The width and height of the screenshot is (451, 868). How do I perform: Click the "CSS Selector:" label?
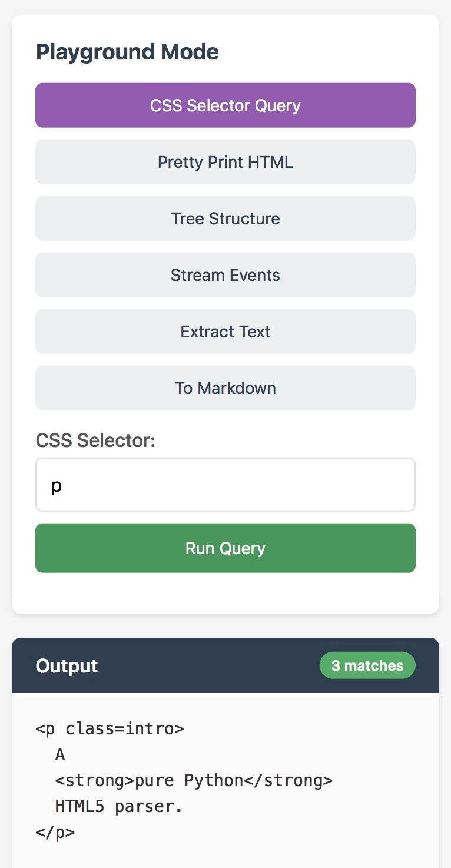(97, 440)
